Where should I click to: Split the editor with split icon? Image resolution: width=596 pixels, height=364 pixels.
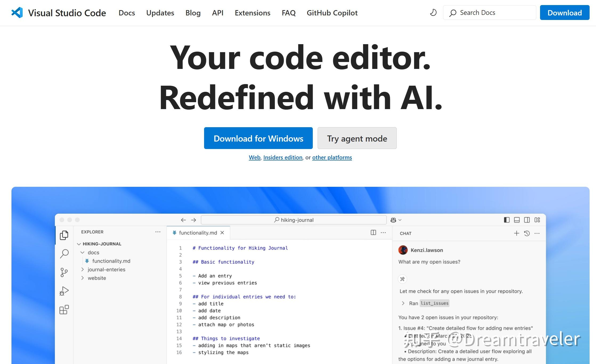click(373, 233)
